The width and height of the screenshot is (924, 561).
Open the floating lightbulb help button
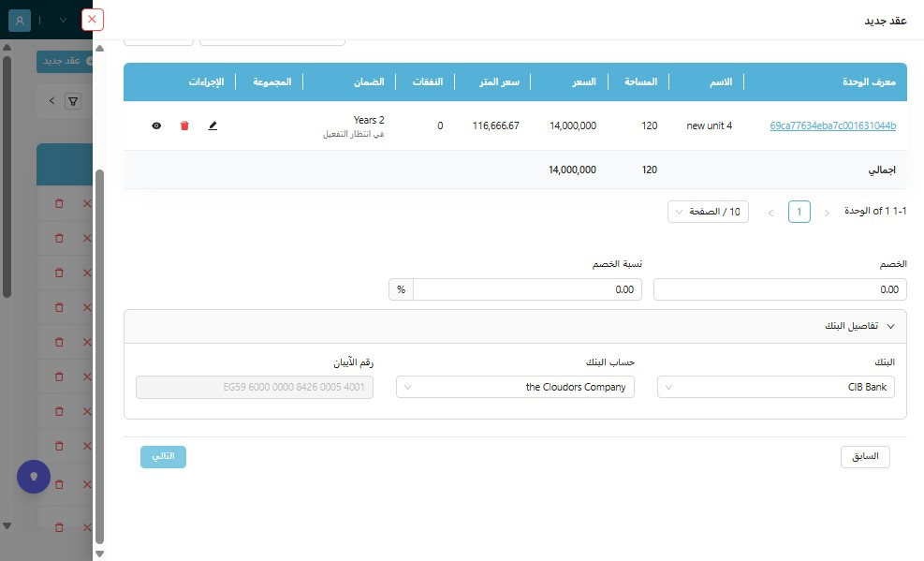pyautogui.click(x=34, y=477)
